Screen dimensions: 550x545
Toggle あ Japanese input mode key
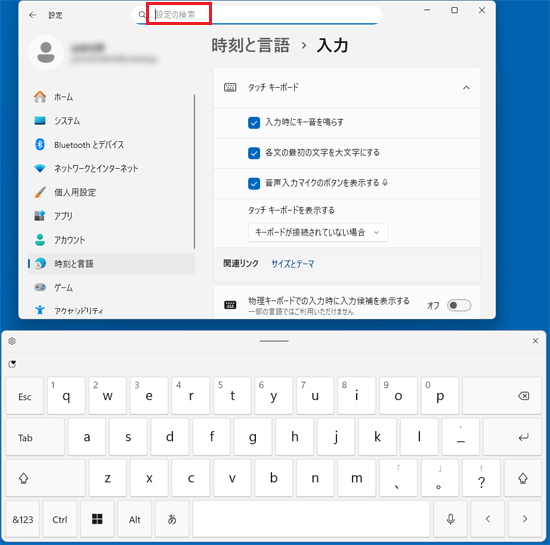tap(172, 519)
